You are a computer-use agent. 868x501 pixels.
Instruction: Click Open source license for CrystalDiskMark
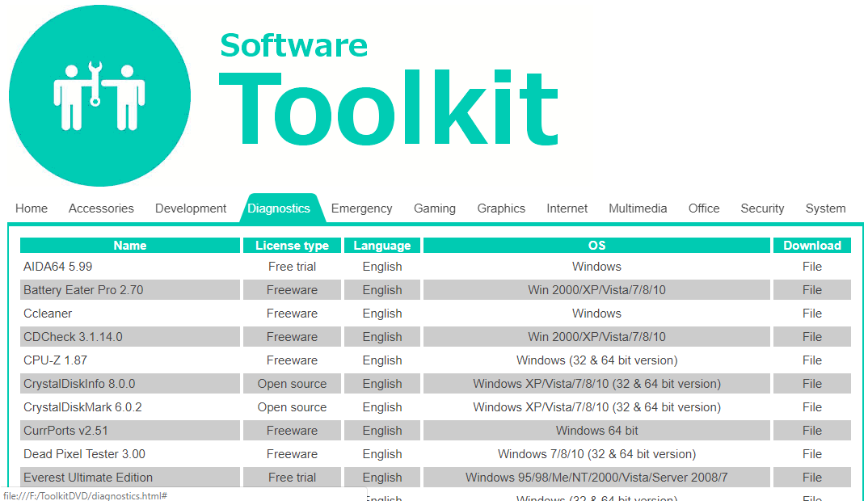(293, 407)
